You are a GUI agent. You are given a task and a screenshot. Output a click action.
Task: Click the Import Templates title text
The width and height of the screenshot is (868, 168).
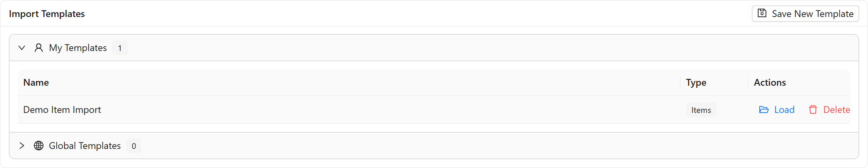click(x=47, y=14)
